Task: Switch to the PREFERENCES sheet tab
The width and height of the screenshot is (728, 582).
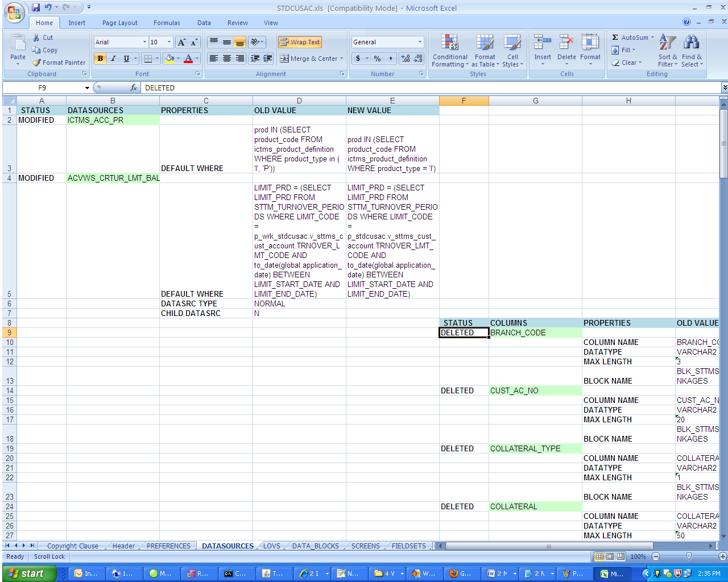Action: pyautogui.click(x=168, y=546)
